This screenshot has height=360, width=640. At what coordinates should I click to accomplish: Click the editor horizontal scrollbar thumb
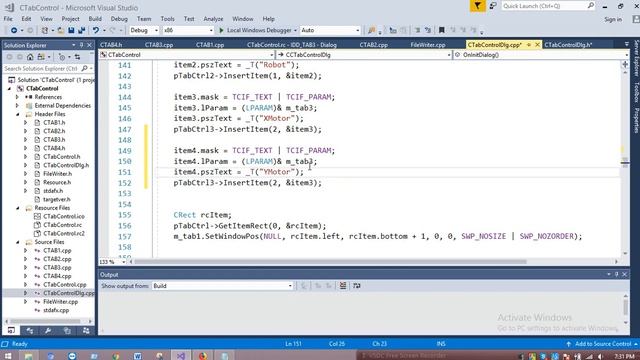tap(331, 262)
